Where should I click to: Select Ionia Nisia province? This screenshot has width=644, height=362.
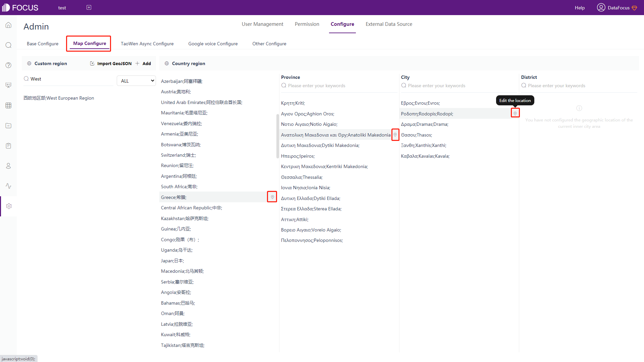[x=306, y=188]
